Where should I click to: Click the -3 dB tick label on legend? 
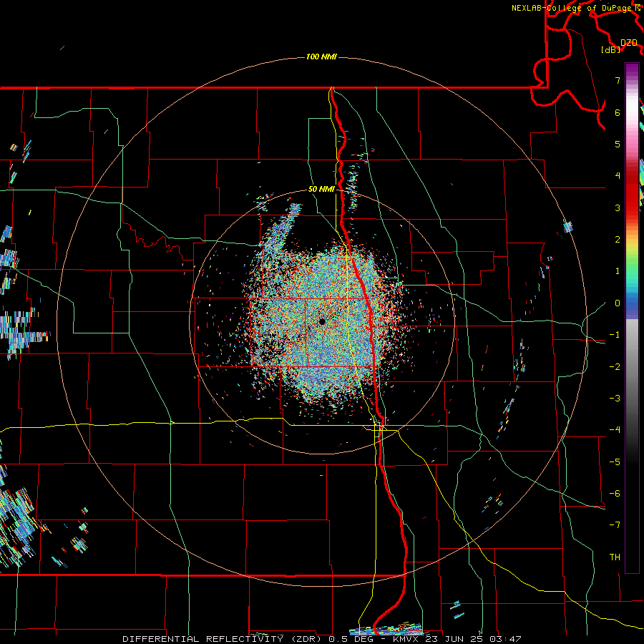pos(615,399)
